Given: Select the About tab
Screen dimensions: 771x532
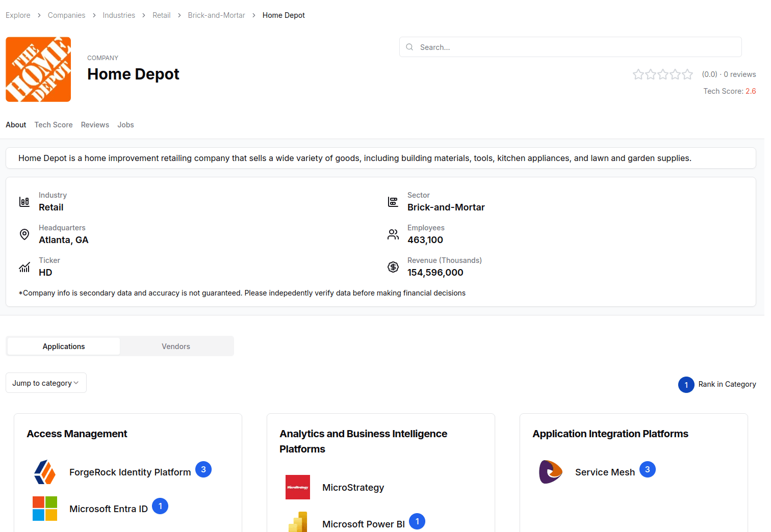Looking at the screenshot, I should coord(16,125).
